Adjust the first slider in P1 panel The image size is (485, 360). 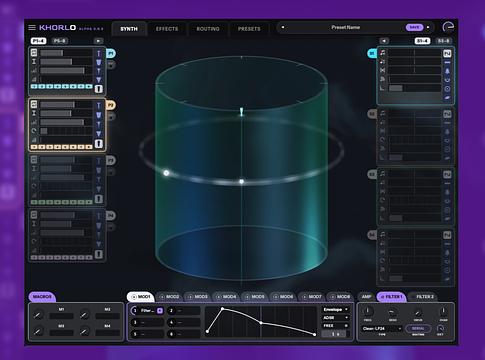tap(66, 53)
